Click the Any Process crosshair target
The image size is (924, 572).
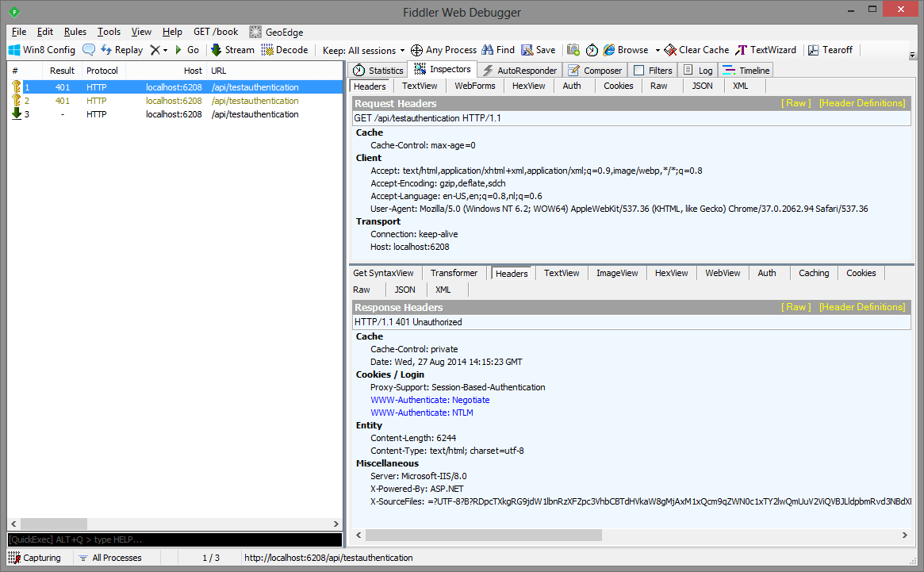pos(443,50)
